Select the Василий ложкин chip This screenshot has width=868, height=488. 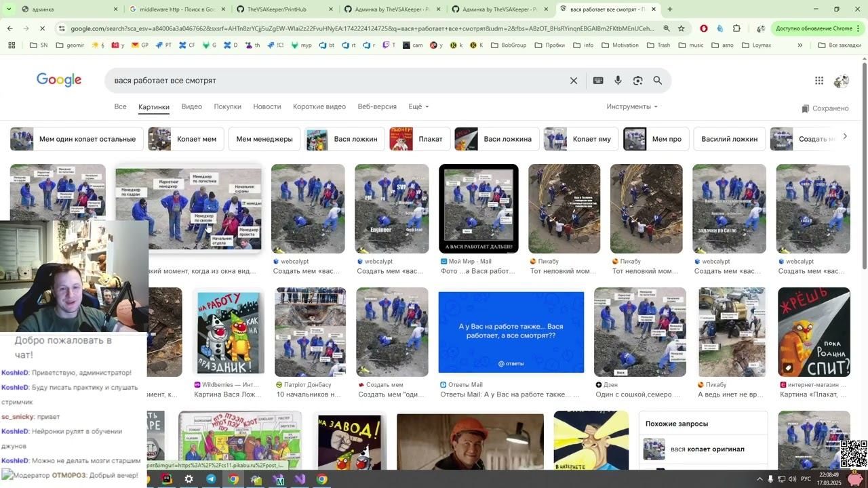(x=729, y=139)
